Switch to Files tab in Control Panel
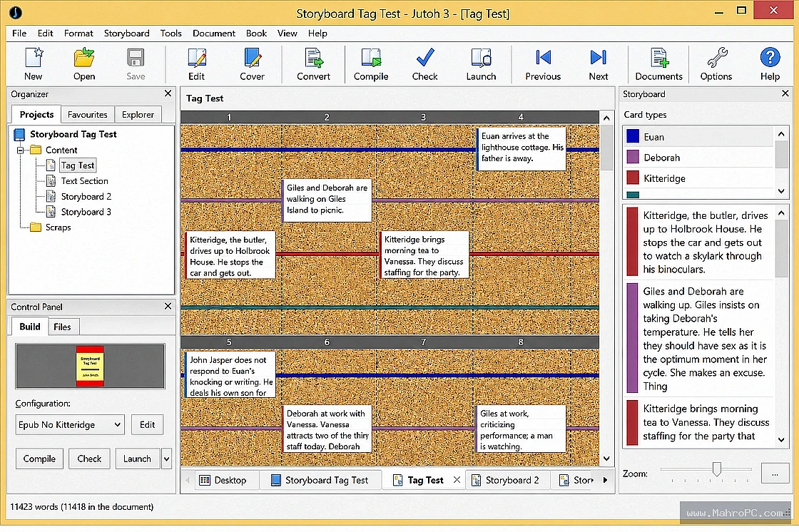Screen dimensions: 799x532 (x=62, y=327)
